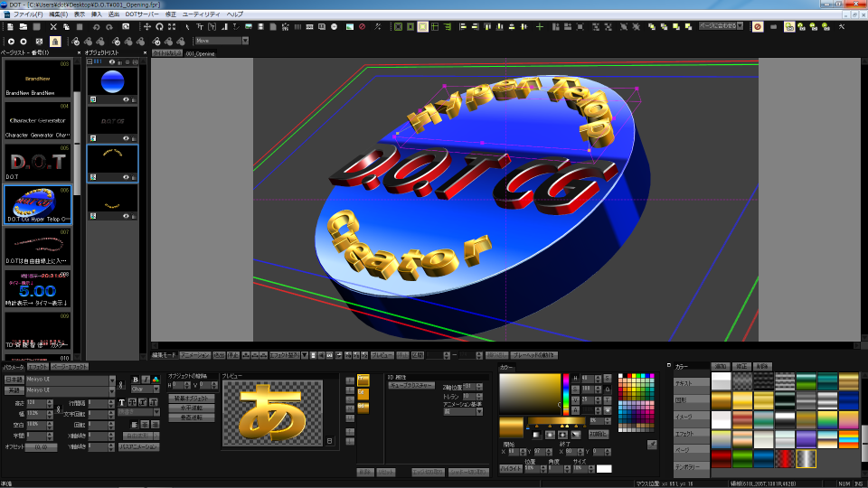The height and width of the screenshot is (488, 868).
Task: Select the rotate tool icon
Action: [x=159, y=26]
